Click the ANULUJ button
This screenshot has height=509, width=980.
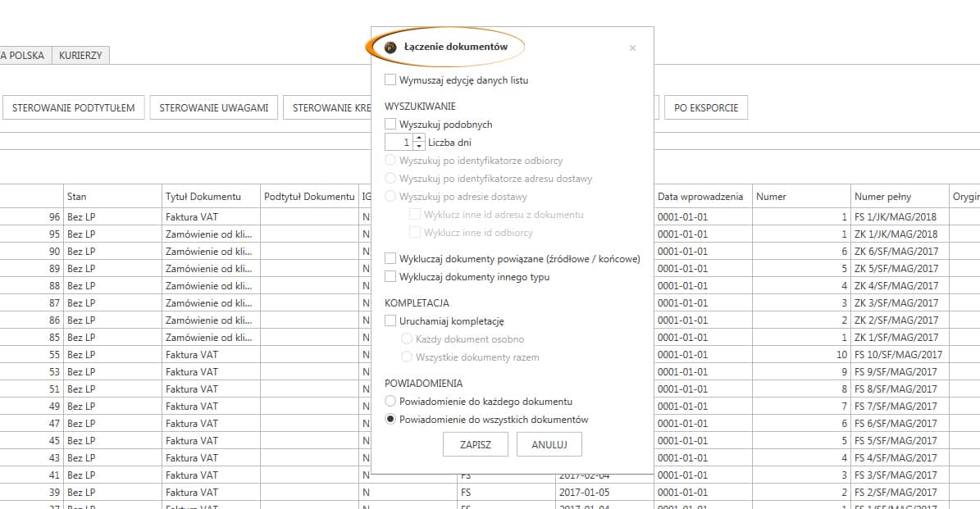coord(549,445)
